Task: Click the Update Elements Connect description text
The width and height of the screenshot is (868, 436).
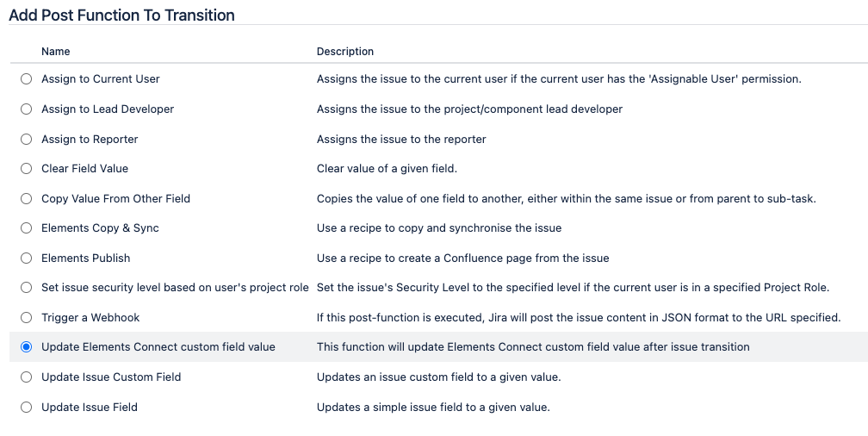Action: coord(533,347)
